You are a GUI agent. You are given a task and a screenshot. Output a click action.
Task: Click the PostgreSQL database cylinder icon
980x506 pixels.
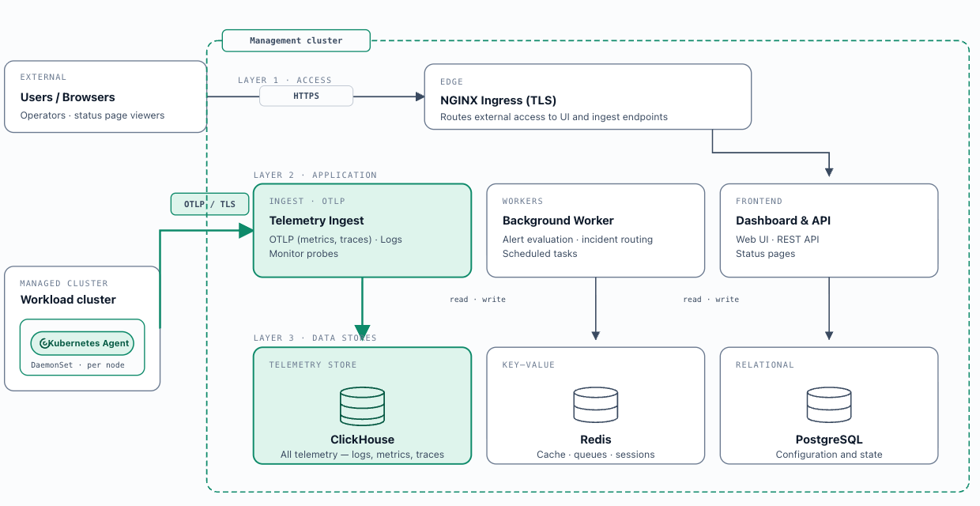click(x=829, y=405)
